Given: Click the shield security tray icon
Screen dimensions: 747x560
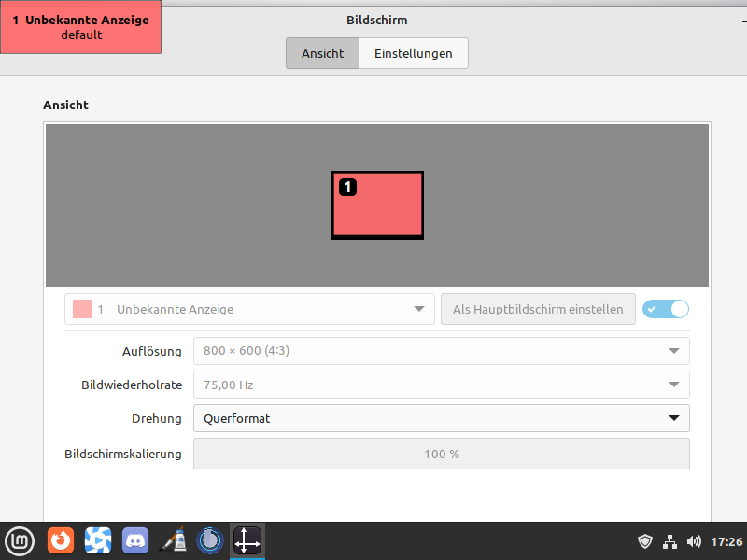Looking at the screenshot, I should coord(645,541).
